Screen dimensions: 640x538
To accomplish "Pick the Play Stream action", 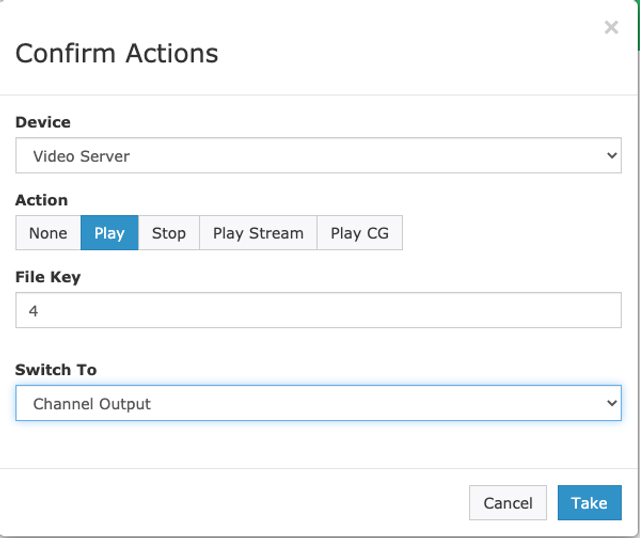I will click(258, 233).
